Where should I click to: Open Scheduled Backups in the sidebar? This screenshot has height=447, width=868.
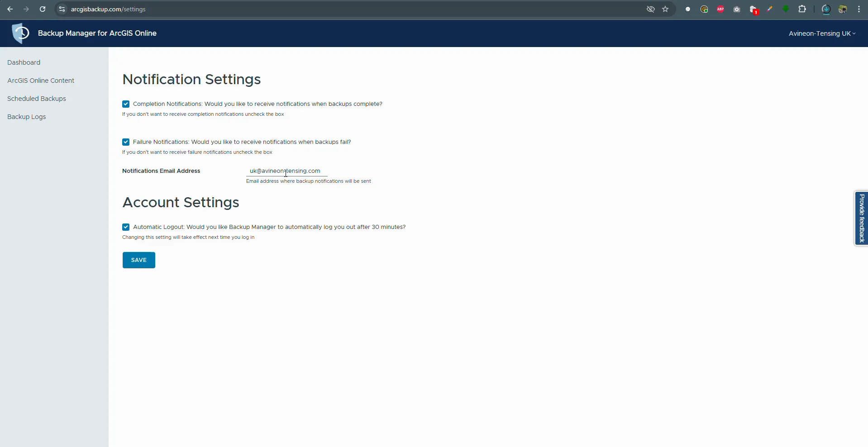(x=37, y=99)
